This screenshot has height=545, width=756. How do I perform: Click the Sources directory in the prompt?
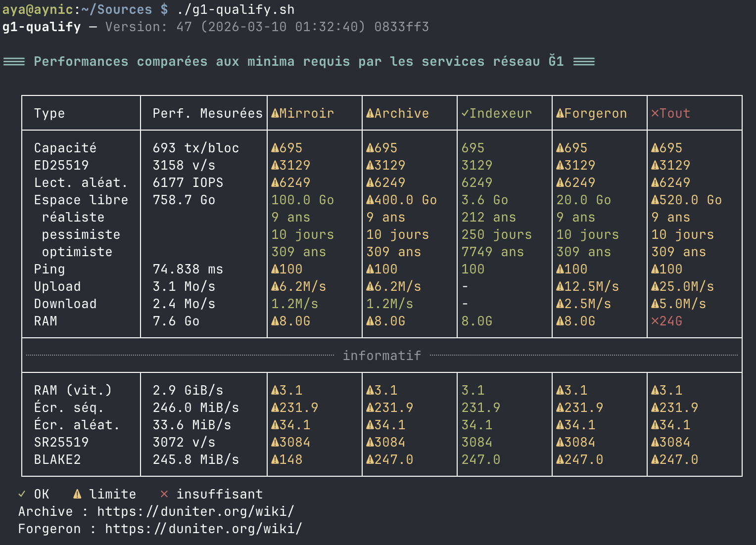coord(124,9)
